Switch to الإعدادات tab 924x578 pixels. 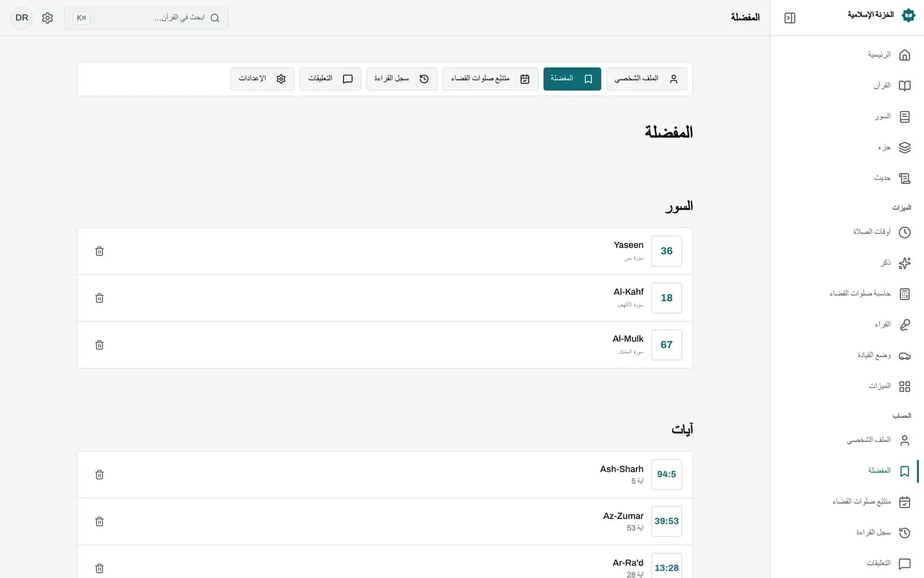(262, 79)
